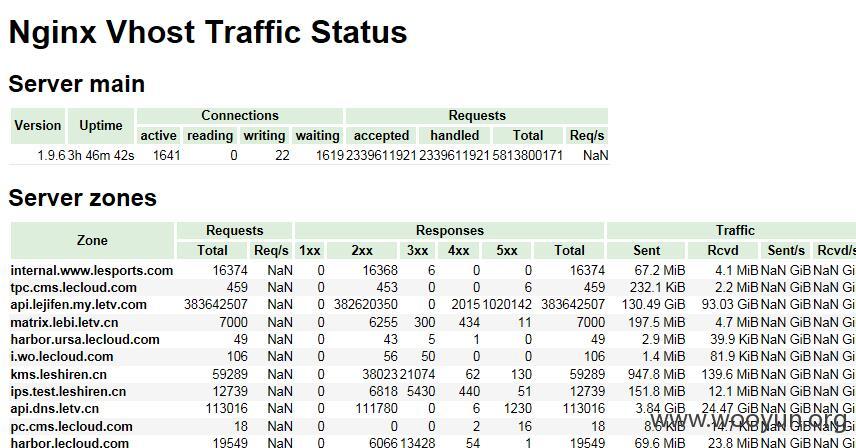Viewport: 856px width, 448px height.
Task: Click the 2xx value 382620350
Action: click(366, 304)
